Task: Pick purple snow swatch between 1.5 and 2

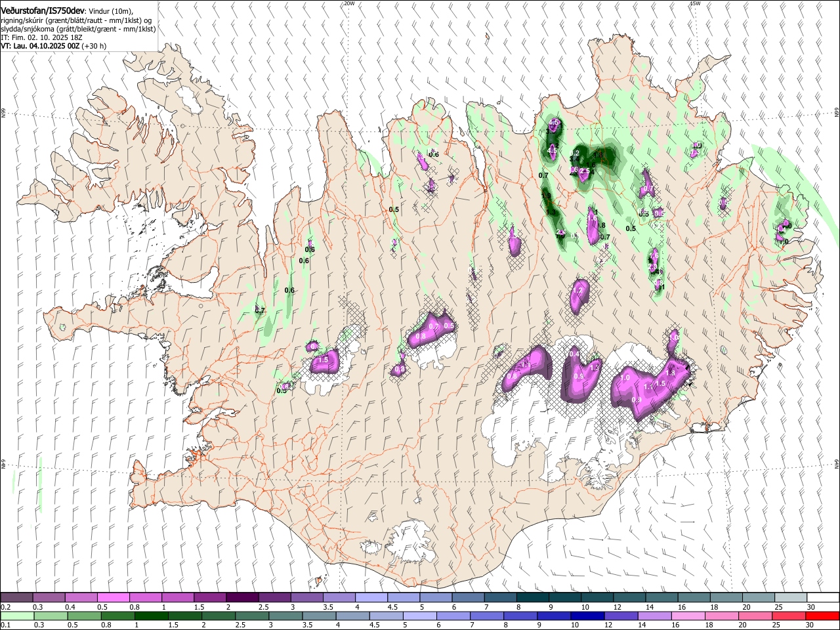Action: point(210,597)
